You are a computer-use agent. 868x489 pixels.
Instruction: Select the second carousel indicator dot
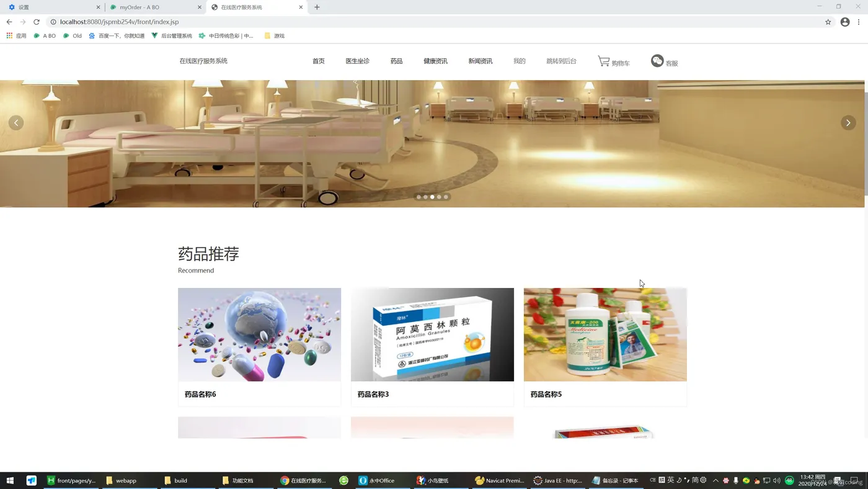click(425, 197)
